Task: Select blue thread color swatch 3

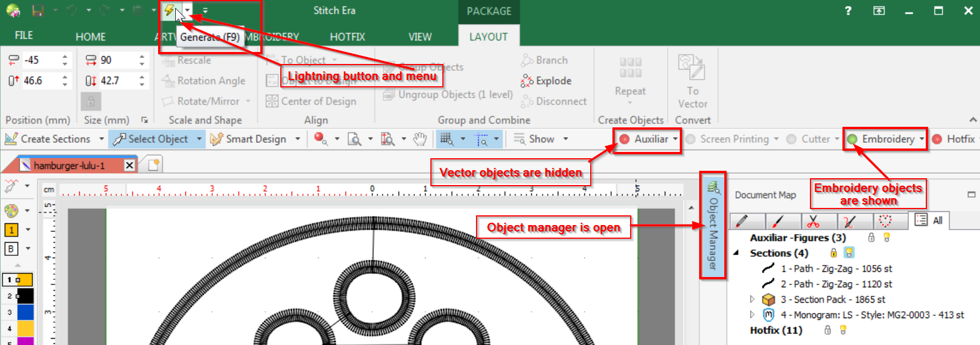Action: point(25,312)
